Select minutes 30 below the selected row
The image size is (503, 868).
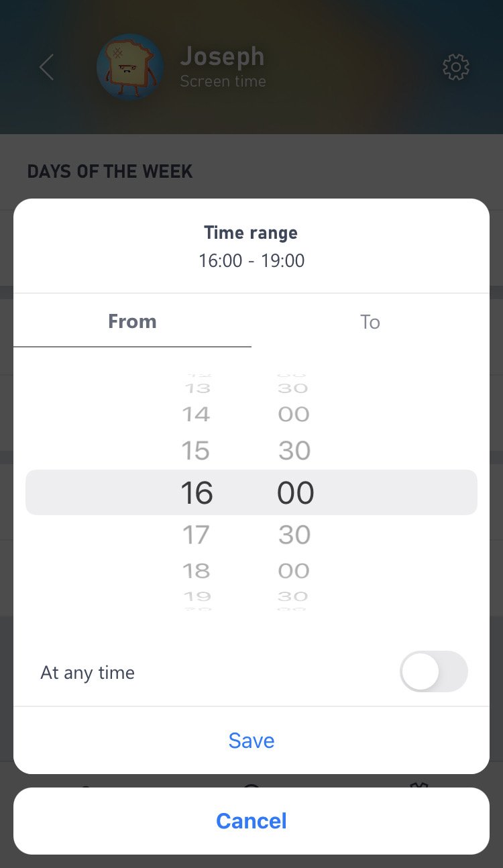294,535
